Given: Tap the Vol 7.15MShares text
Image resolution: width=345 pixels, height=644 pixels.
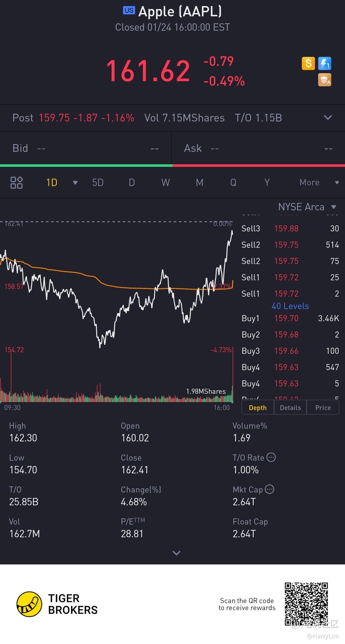Looking at the screenshot, I should pyautogui.click(x=184, y=118).
